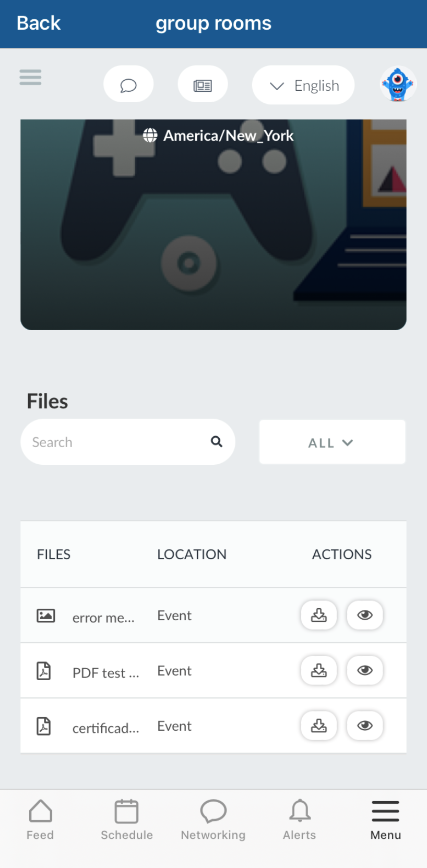Open the news feed icon button

[x=203, y=85]
